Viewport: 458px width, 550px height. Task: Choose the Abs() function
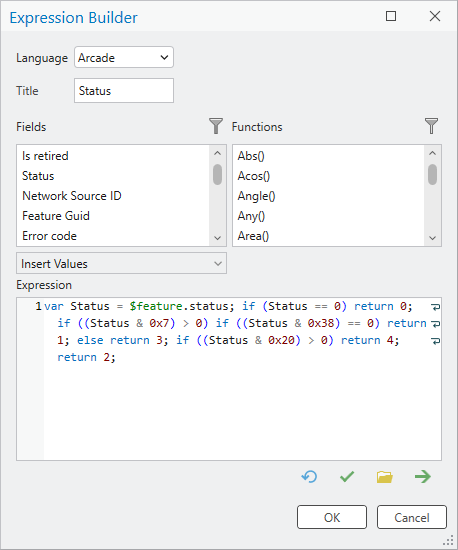pyautogui.click(x=251, y=156)
